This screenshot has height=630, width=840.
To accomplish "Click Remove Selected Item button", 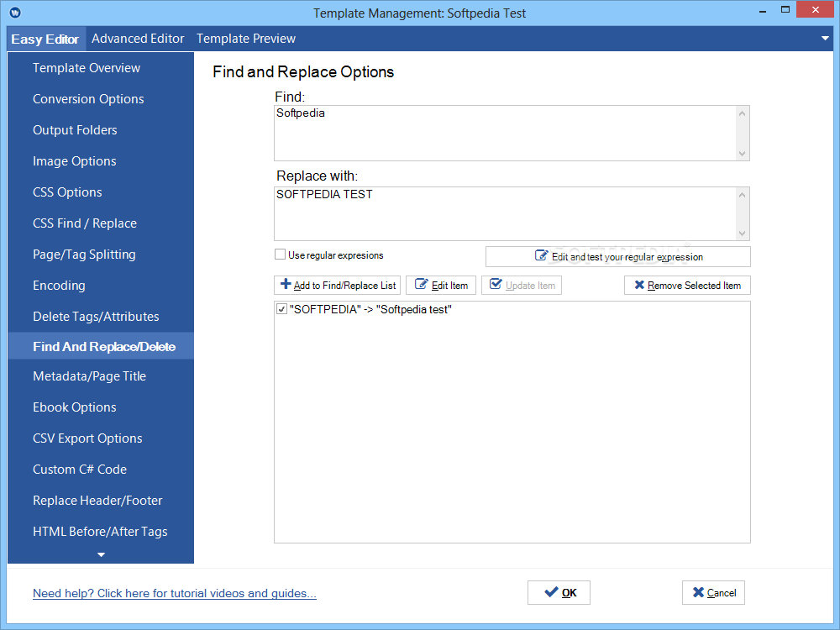I will coord(687,285).
